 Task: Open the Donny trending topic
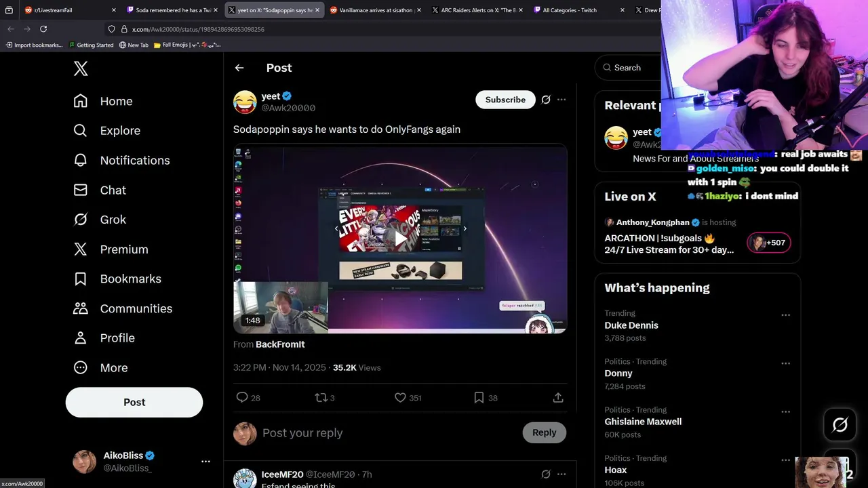(618, 373)
